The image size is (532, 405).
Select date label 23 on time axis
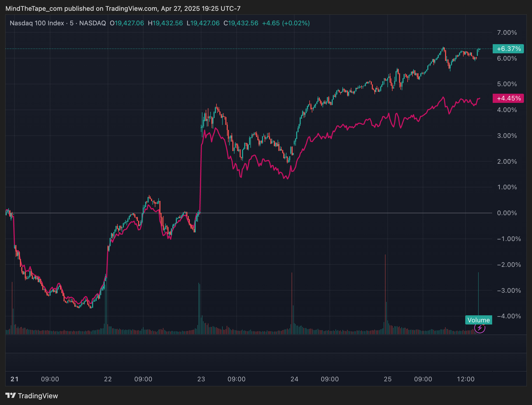201,379
